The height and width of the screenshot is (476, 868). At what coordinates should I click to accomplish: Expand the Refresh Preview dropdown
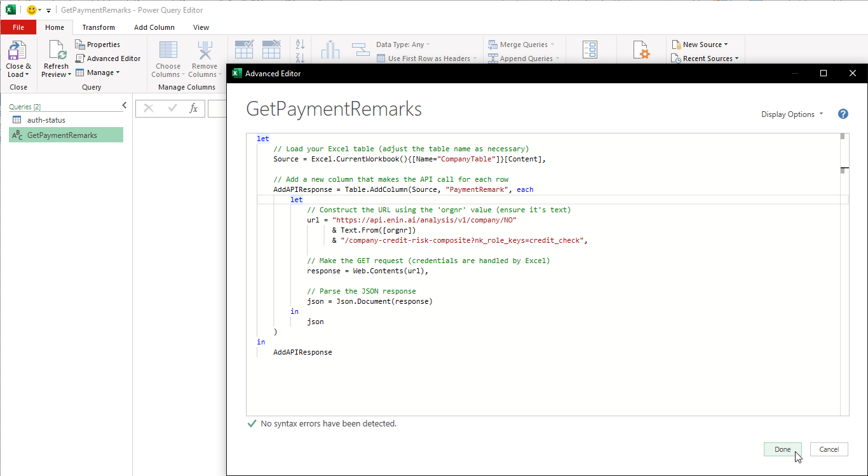69,74
